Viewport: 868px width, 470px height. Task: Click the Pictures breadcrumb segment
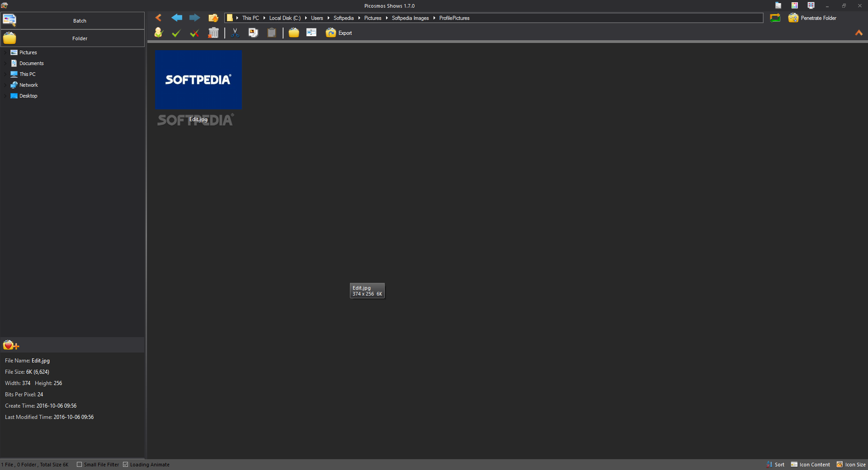coord(373,18)
